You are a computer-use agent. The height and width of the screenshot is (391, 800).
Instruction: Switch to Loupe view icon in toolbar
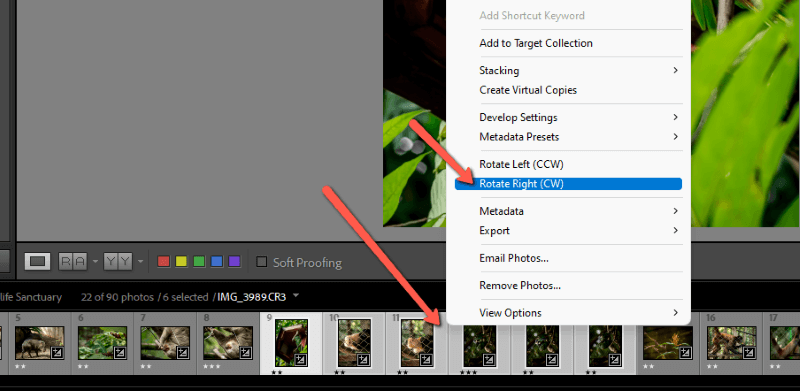pos(37,262)
